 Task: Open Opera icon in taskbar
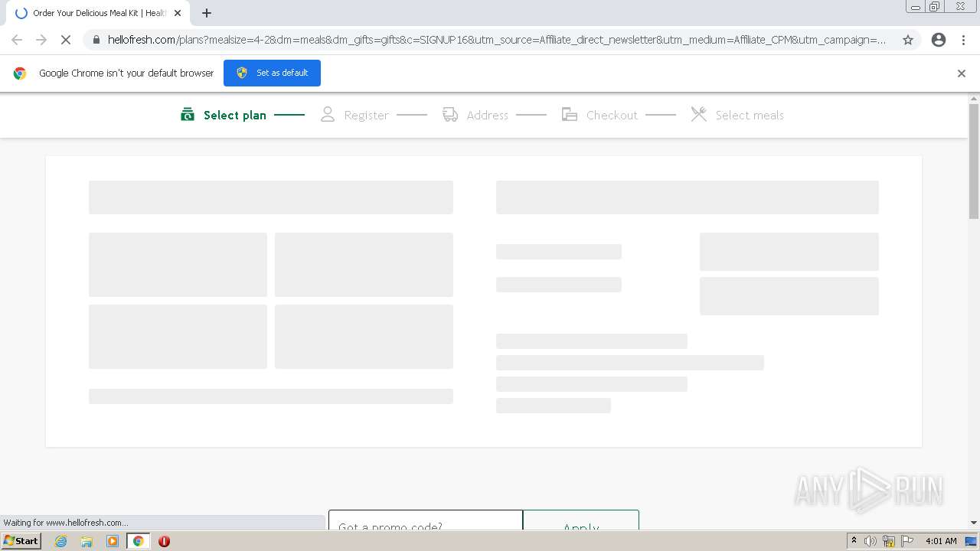[164, 541]
